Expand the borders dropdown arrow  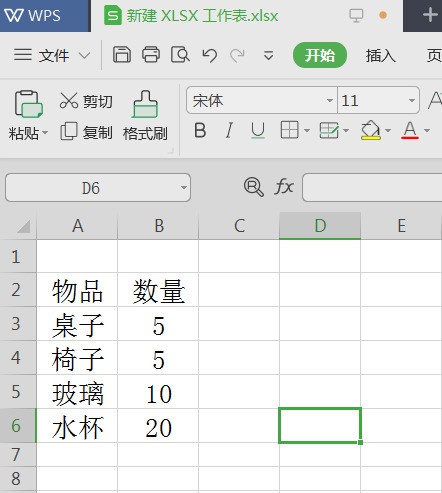(x=307, y=130)
